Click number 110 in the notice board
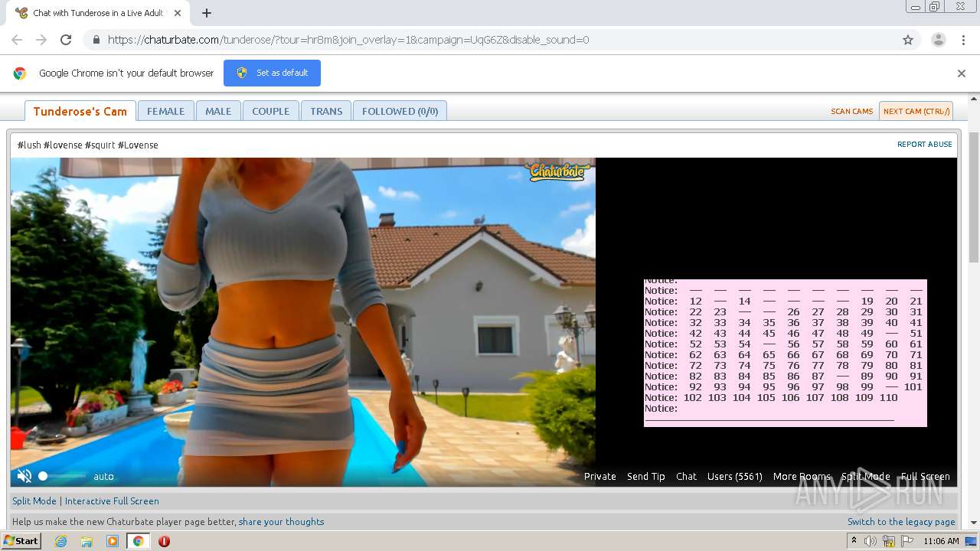 tap(888, 397)
